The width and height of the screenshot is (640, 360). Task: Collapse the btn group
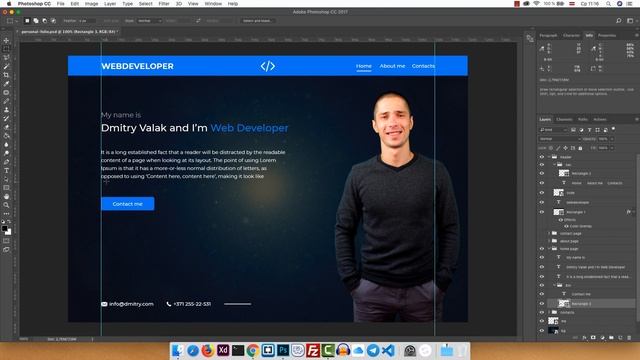tap(555, 285)
